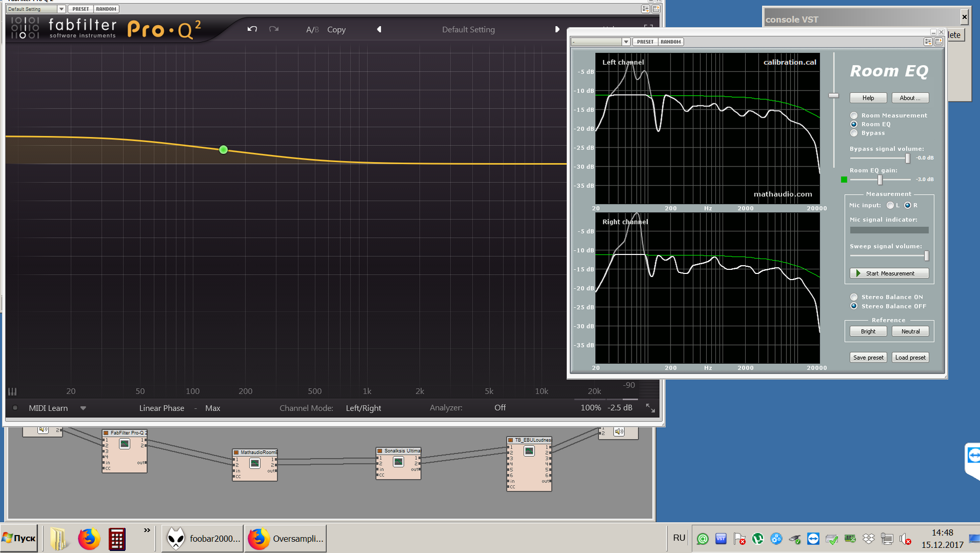Set mic input to L

(890, 205)
